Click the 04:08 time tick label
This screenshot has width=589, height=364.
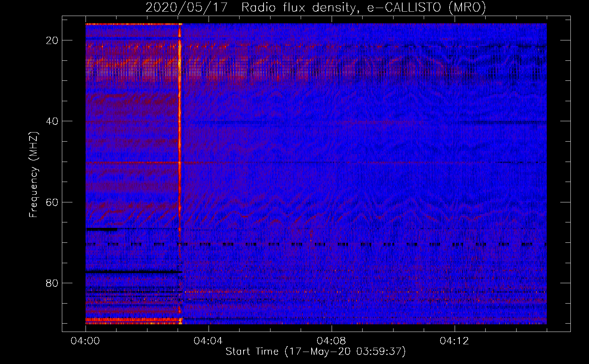[332, 341]
